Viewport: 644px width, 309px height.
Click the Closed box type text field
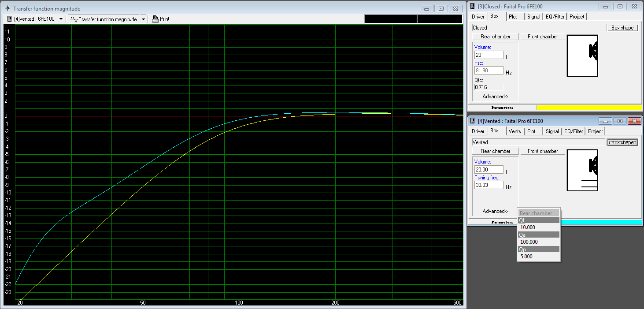tap(538, 28)
